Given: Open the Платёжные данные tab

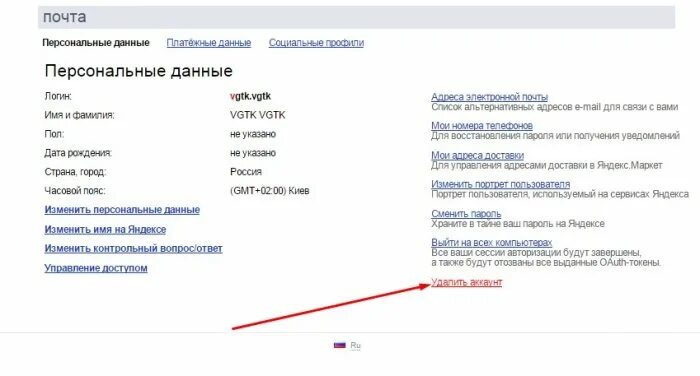Looking at the screenshot, I should [x=208, y=43].
